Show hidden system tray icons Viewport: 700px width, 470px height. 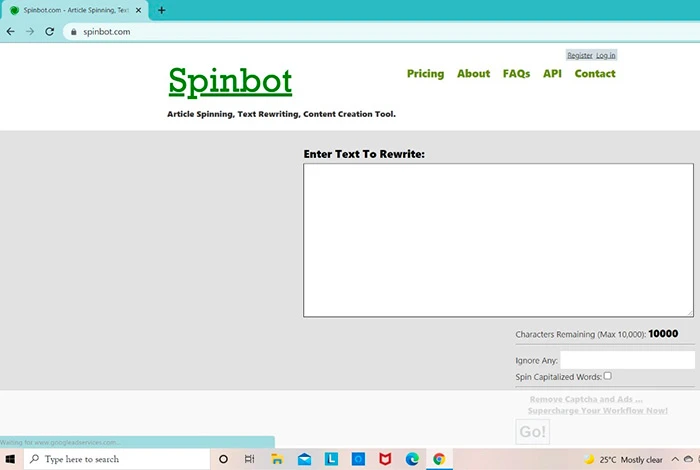[x=675, y=459]
